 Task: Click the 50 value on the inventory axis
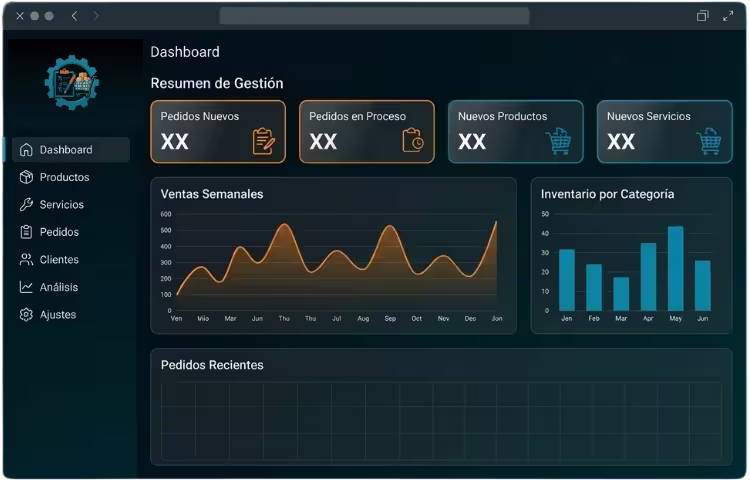[x=545, y=214]
